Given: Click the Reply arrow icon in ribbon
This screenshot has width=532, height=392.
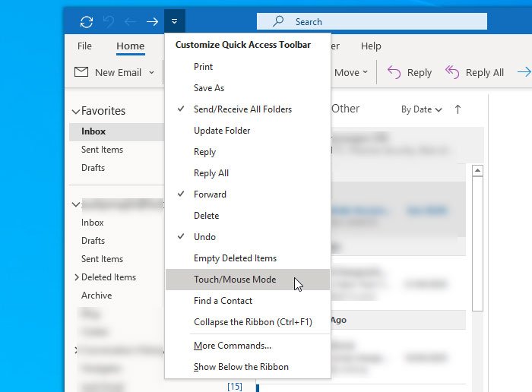Looking at the screenshot, I should (394, 72).
